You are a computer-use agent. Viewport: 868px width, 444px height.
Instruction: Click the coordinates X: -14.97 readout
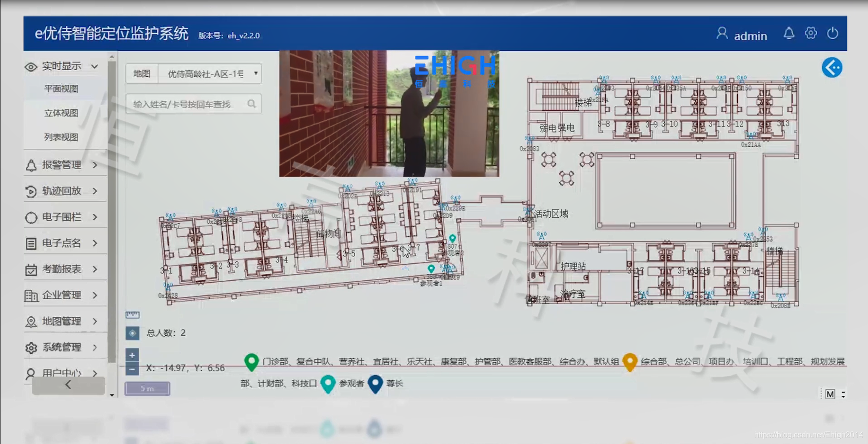pos(185,368)
